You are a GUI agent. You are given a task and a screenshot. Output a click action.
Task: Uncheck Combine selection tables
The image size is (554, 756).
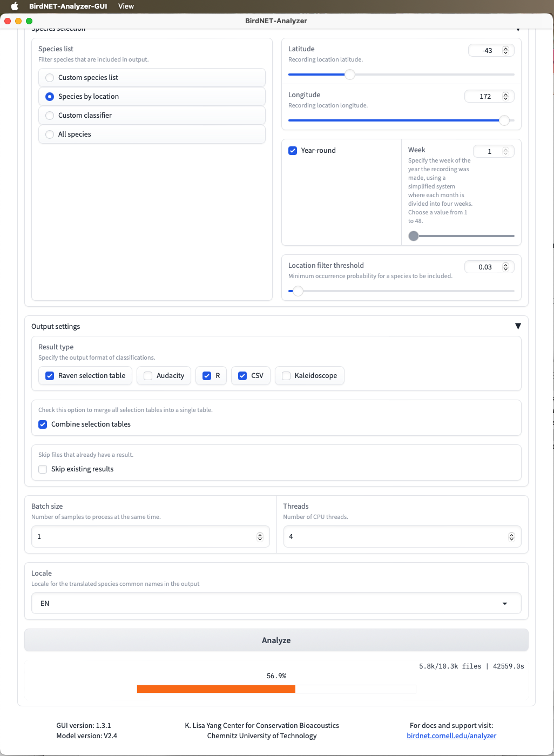43,424
